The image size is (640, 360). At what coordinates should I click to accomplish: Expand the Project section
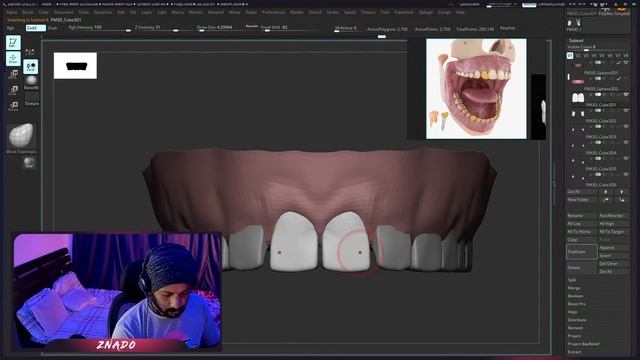click(574, 336)
